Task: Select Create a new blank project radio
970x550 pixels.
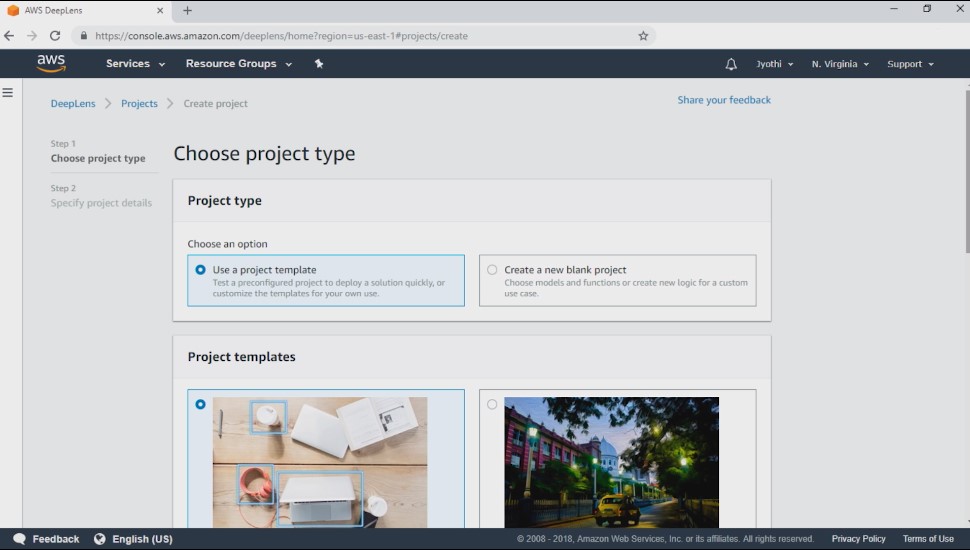Action: coord(492,270)
